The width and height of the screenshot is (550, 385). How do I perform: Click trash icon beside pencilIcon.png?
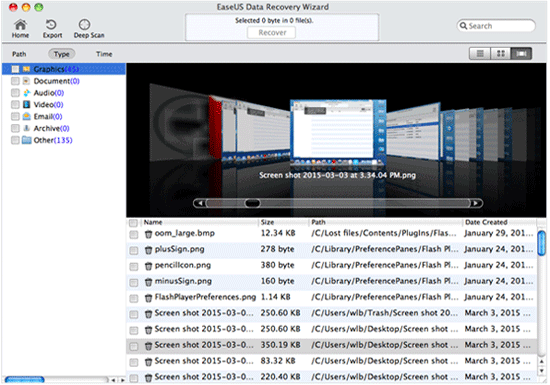148,266
